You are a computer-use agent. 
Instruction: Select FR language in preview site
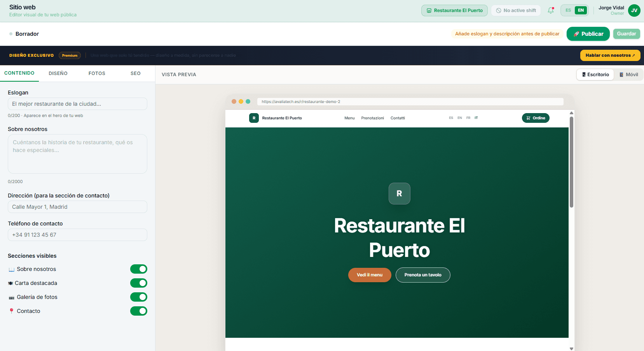click(x=468, y=118)
